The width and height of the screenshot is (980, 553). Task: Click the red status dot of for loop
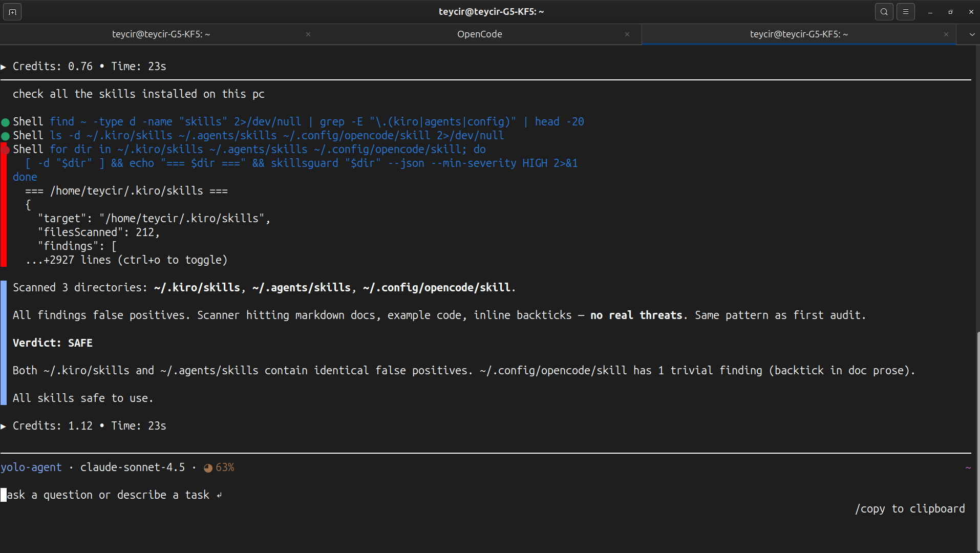[x=6, y=150]
